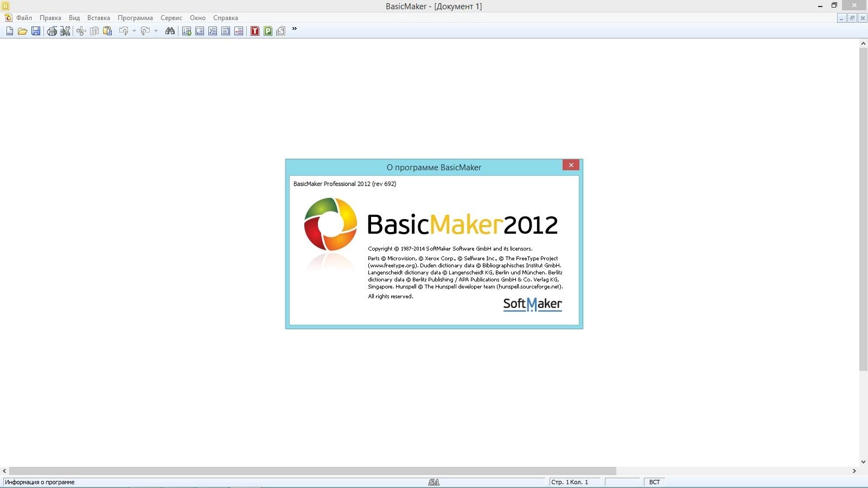Image resolution: width=868 pixels, height=488 pixels.
Task: Click 'All rights reserved.' text
Action: tap(390, 297)
